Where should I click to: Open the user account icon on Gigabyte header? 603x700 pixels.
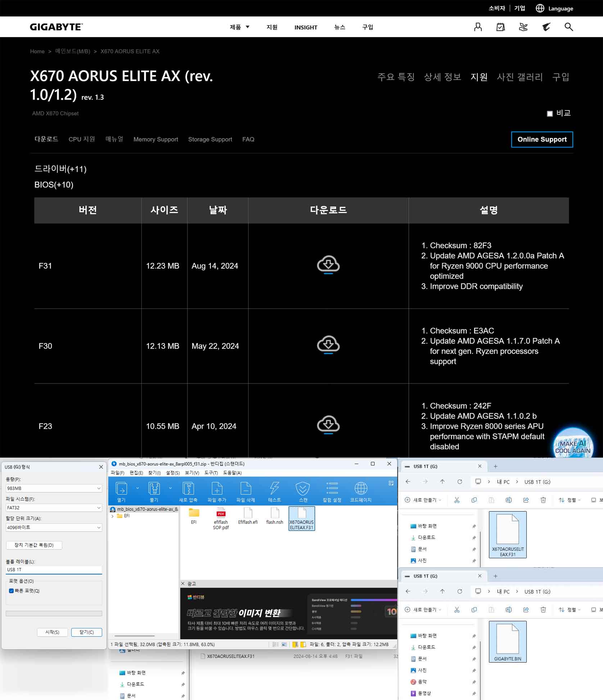[478, 27]
